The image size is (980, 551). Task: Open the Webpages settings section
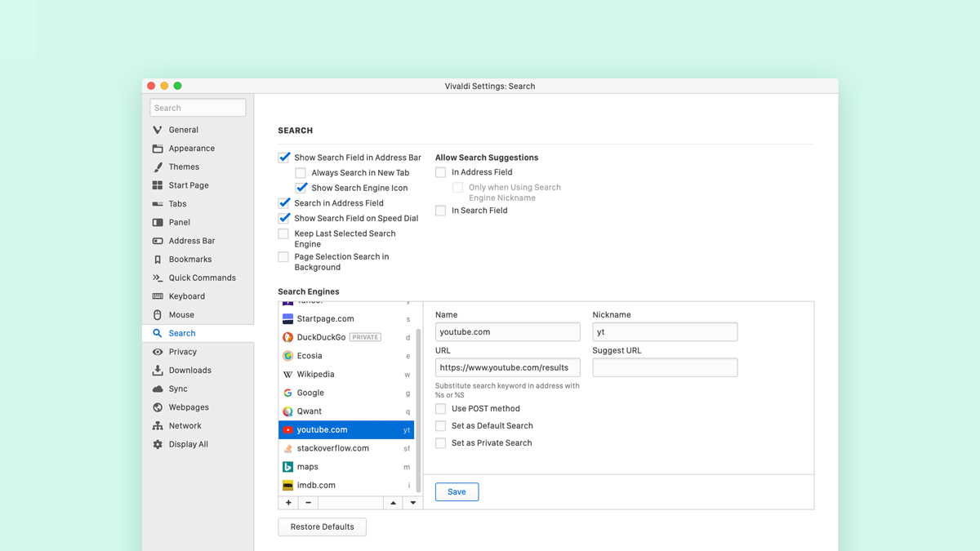pyautogui.click(x=198, y=407)
